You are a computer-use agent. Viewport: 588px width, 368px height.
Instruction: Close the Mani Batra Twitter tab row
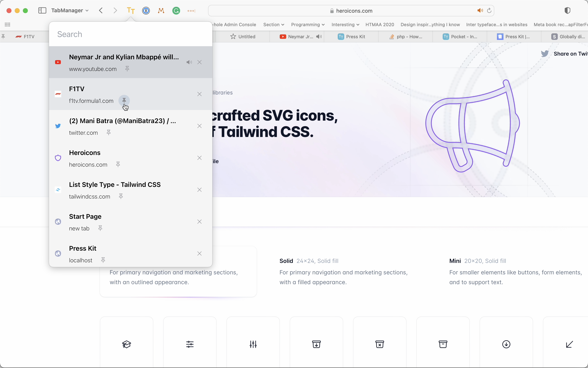(x=199, y=126)
